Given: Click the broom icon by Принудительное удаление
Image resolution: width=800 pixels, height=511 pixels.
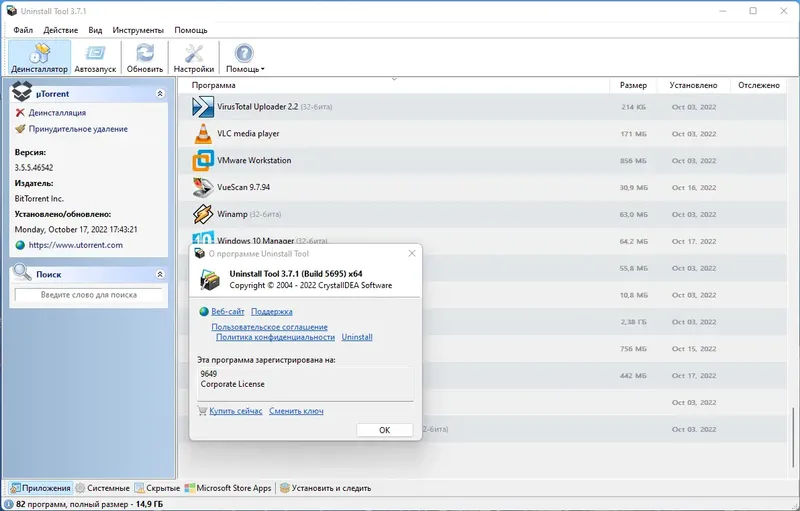Looking at the screenshot, I should point(20,129).
